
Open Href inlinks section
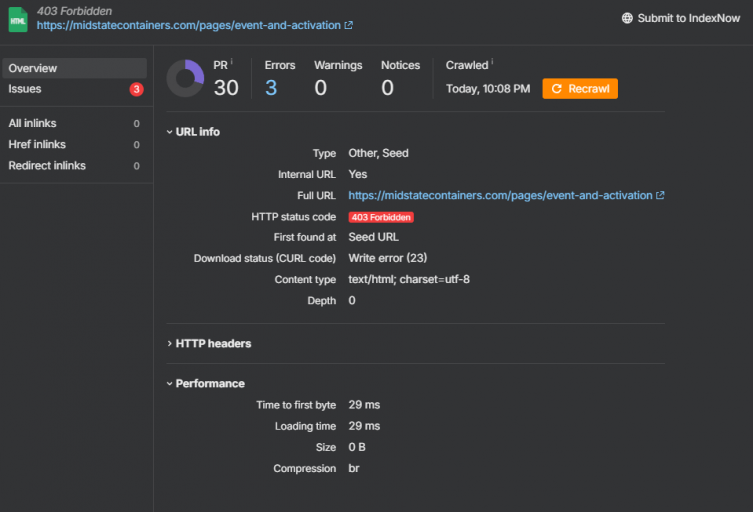[x=74, y=145]
